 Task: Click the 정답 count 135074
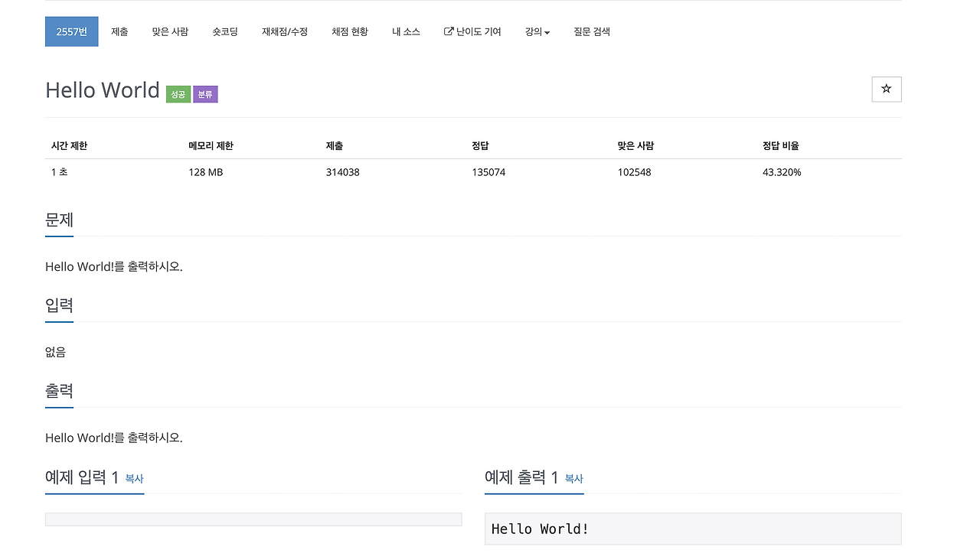click(488, 172)
